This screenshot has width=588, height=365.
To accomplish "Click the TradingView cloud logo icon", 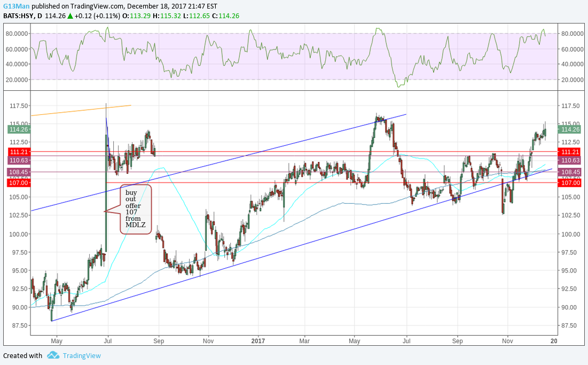I will click(53, 355).
